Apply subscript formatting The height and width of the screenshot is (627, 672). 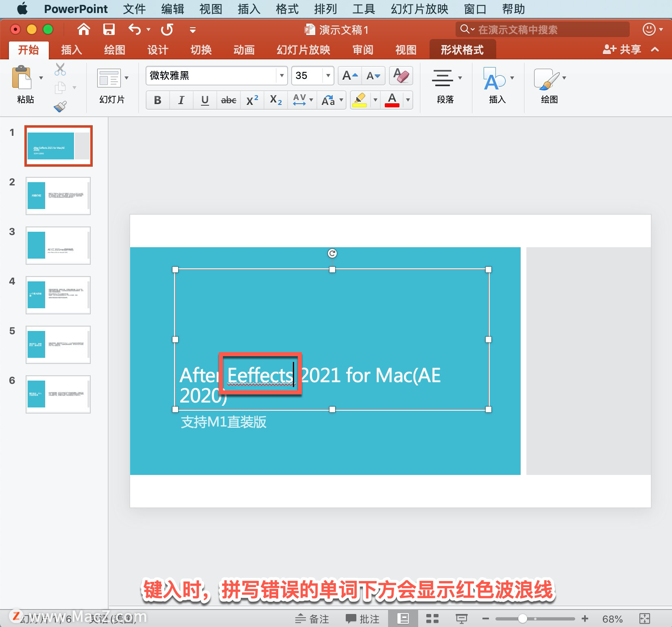(276, 100)
